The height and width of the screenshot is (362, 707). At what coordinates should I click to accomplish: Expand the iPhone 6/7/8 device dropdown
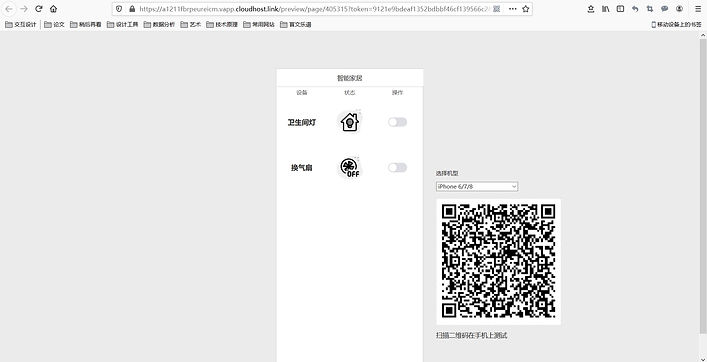477,186
